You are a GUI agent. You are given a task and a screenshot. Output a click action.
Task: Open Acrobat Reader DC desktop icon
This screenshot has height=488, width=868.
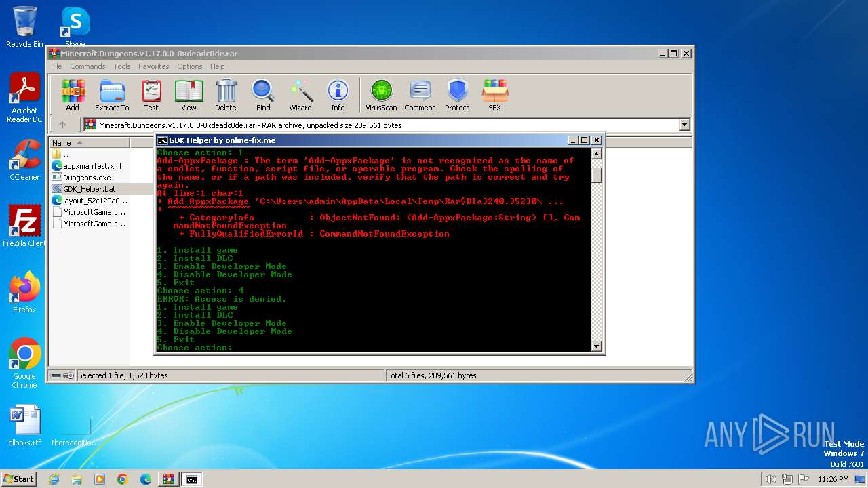24,98
